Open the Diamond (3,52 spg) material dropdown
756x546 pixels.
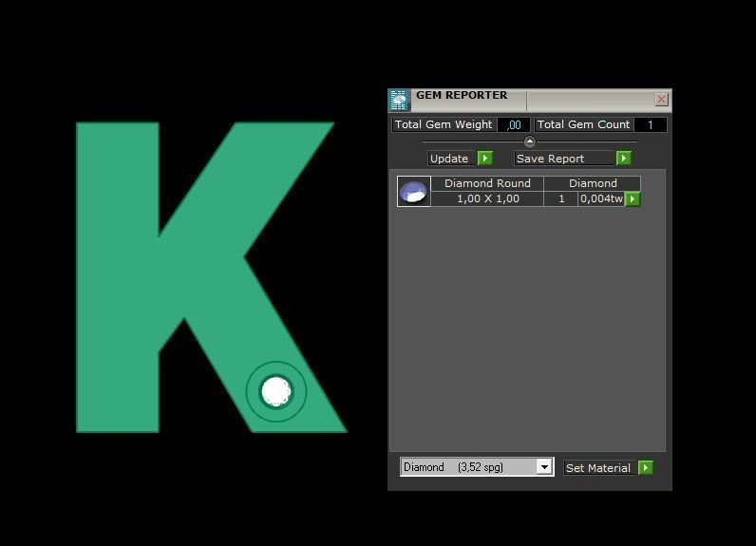(x=477, y=467)
